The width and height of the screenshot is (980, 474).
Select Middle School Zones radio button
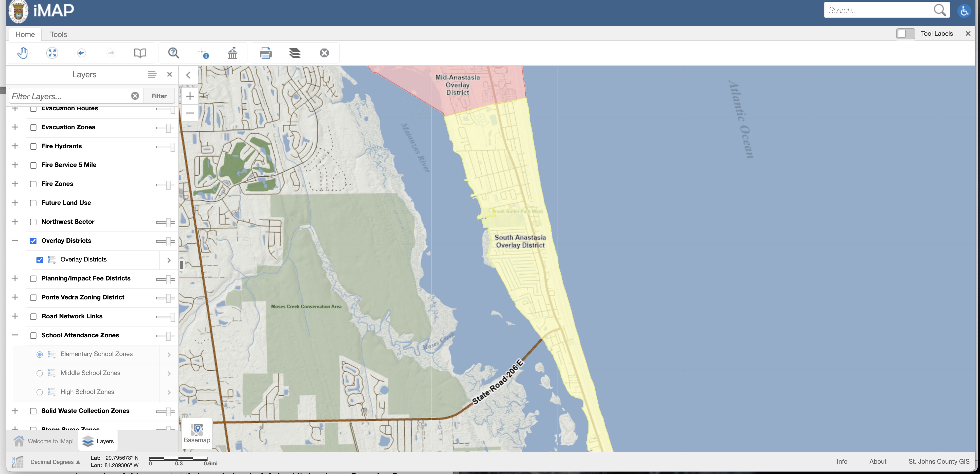point(40,373)
